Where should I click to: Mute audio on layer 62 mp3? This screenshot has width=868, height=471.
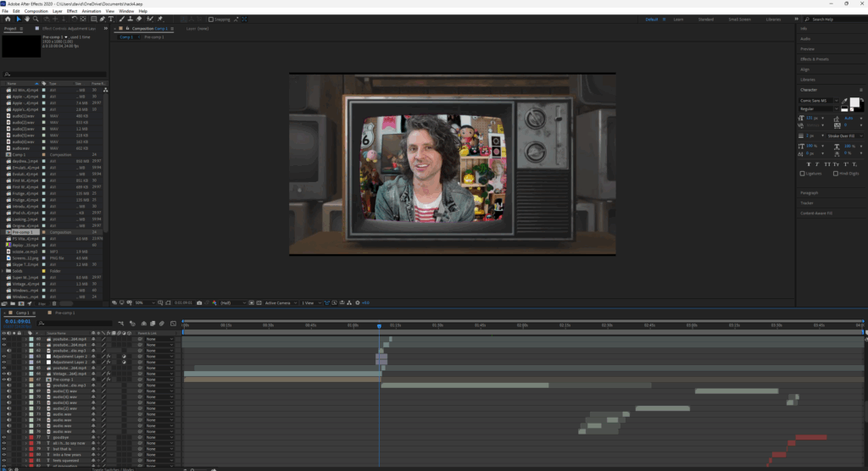pos(8,351)
